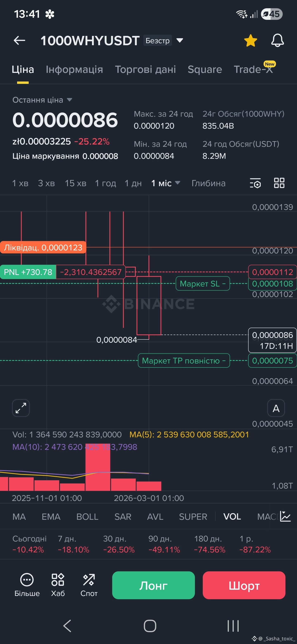Screen dimensions: 297x644
Task: Select the Маркет TP повністю order label
Action: coord(184,361)
